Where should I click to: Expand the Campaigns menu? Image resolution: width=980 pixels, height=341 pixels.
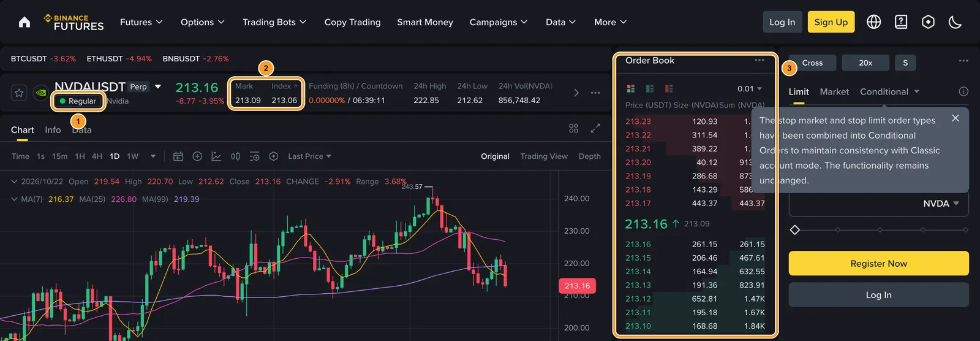point(499,22)
